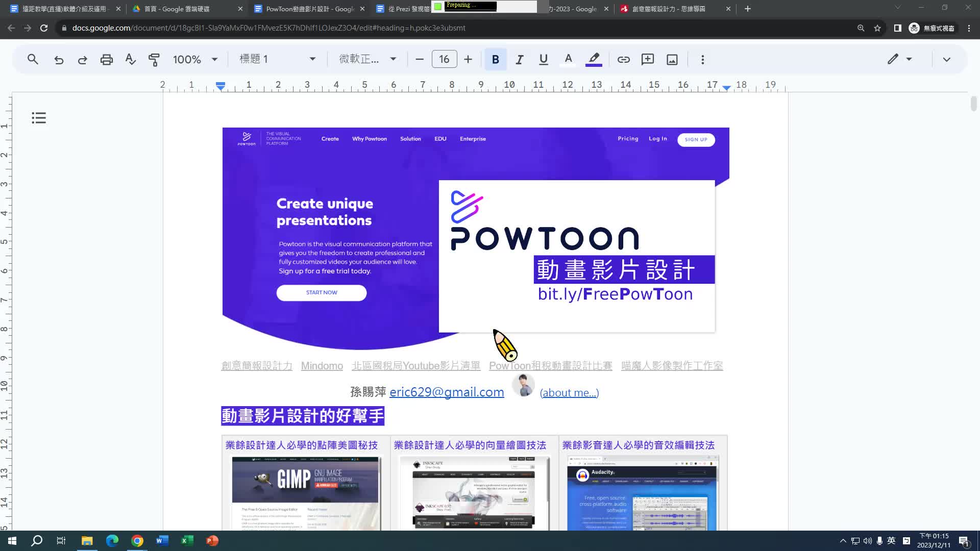Print the document
The height and width of the screenshot is (551, 980).
(106, 59)
